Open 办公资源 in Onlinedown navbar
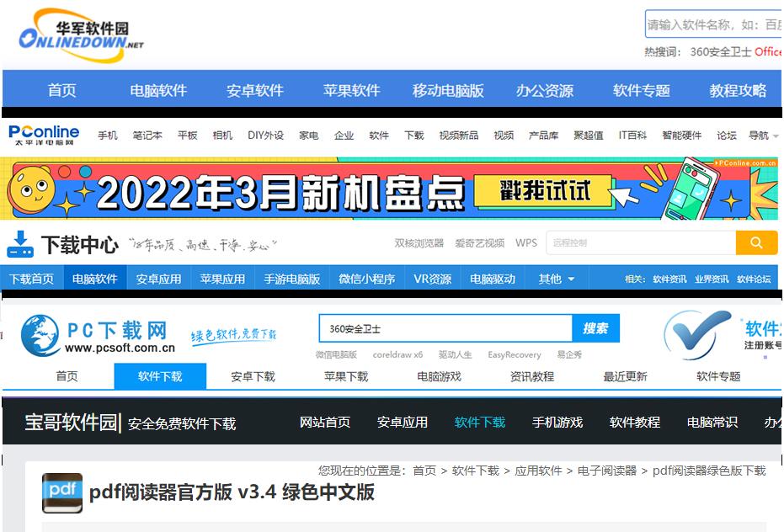This screenshot has height=532, width=784. [x=545, y=91]
